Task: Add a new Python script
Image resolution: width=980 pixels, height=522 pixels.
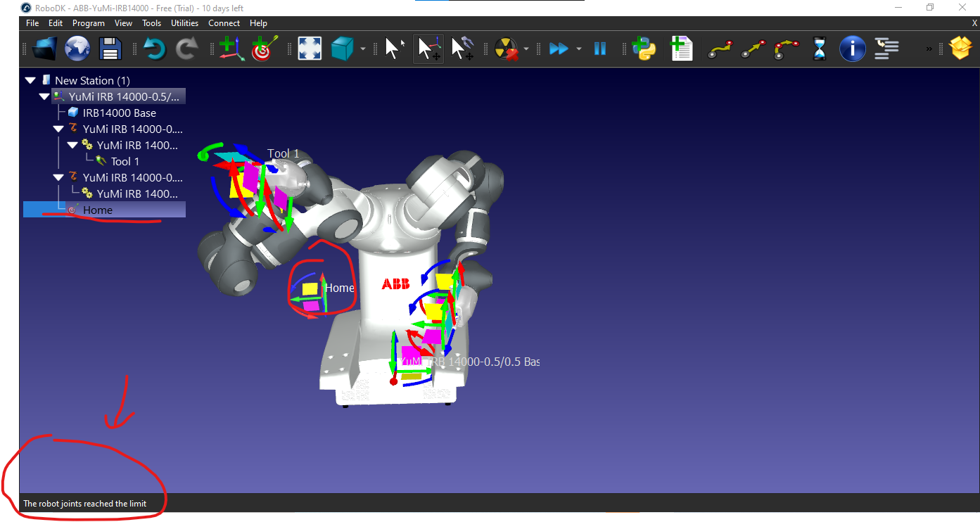Action: (644, 49)
